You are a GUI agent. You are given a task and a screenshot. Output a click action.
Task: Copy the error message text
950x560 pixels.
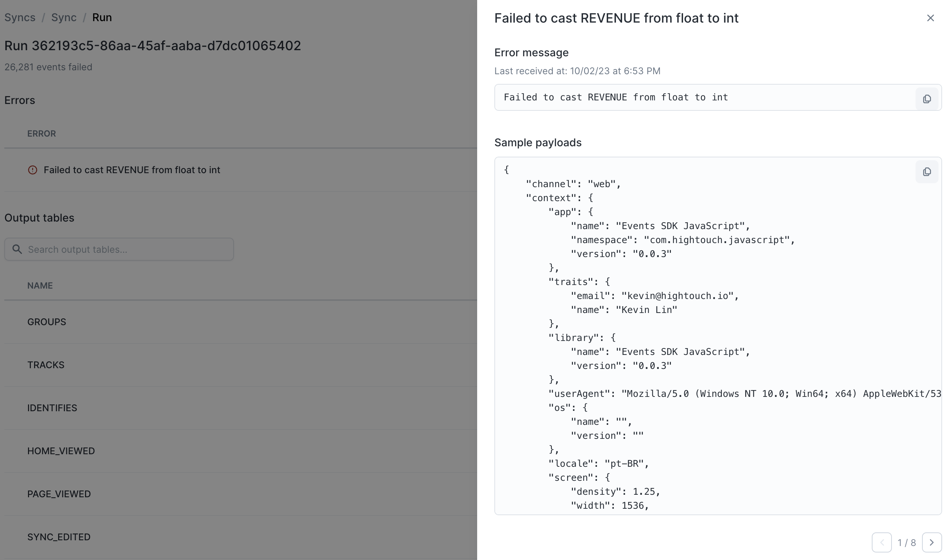coord(926,99)
